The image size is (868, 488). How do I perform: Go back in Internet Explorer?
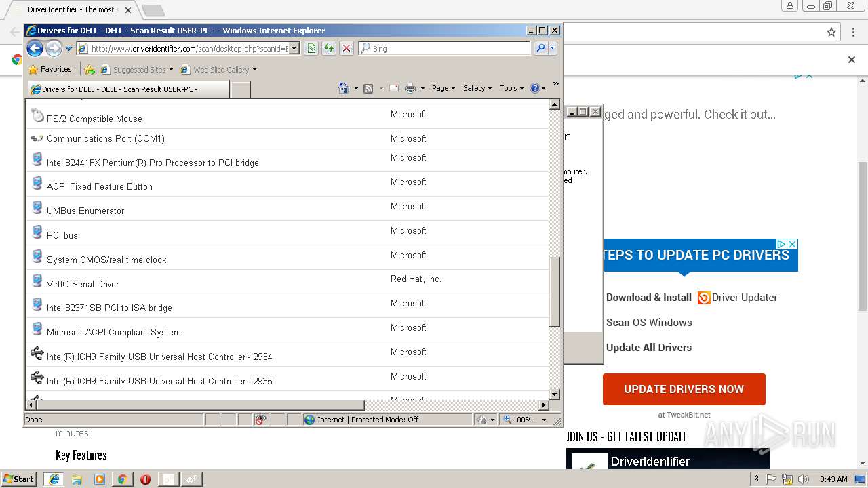click(x=35, y=48)
